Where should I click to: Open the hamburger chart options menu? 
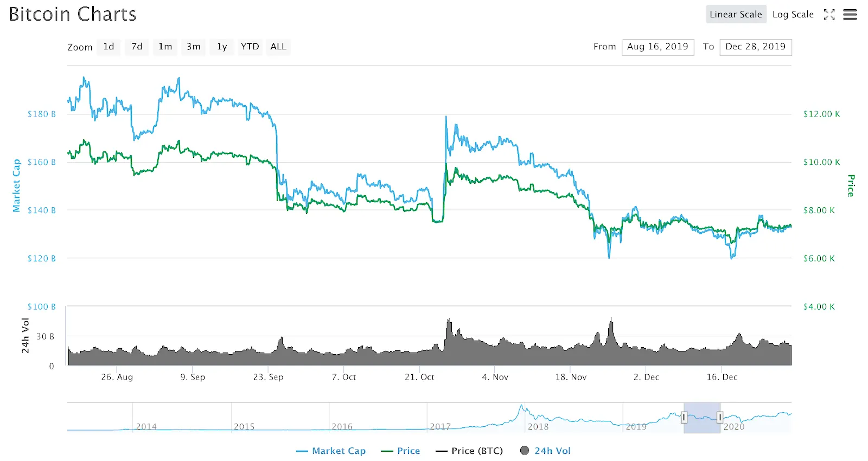click(850, 15)
